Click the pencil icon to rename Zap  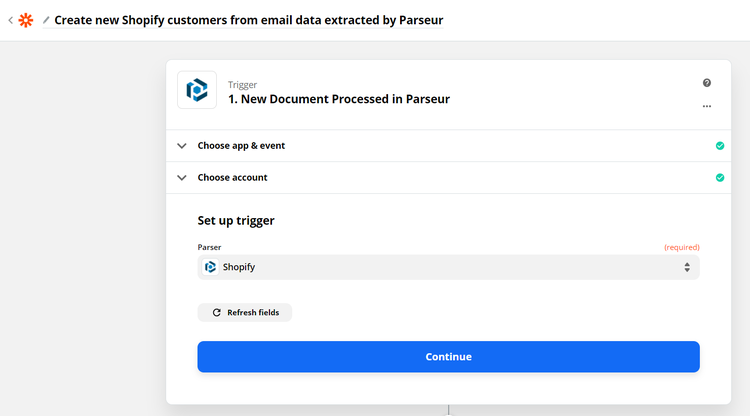pos(46,20)
